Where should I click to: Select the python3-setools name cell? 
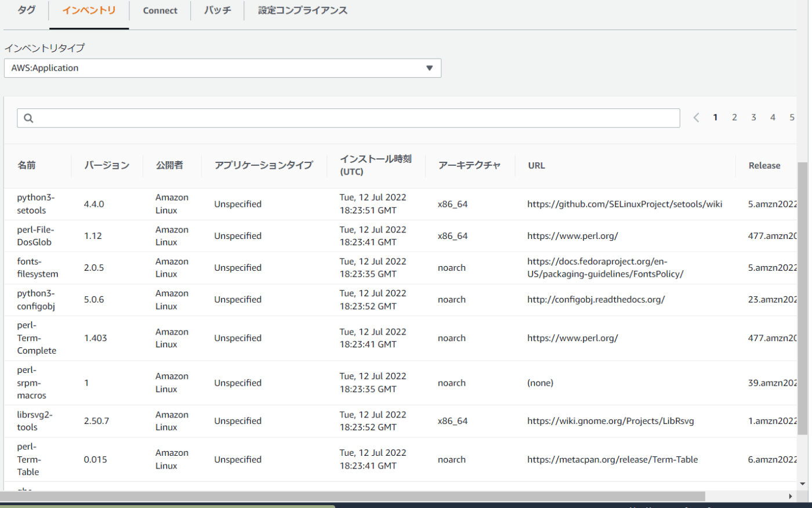[x=36, y=204]
